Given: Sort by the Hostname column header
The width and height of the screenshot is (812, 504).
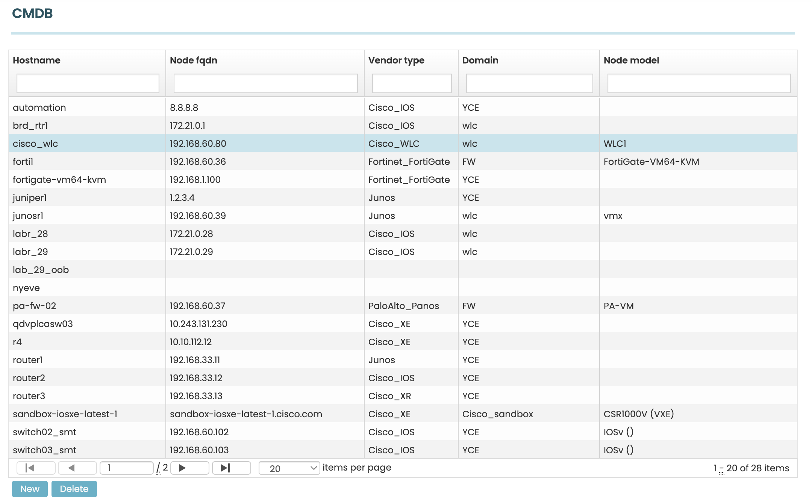Looking at the screenshot, I should tap(36, 60).
